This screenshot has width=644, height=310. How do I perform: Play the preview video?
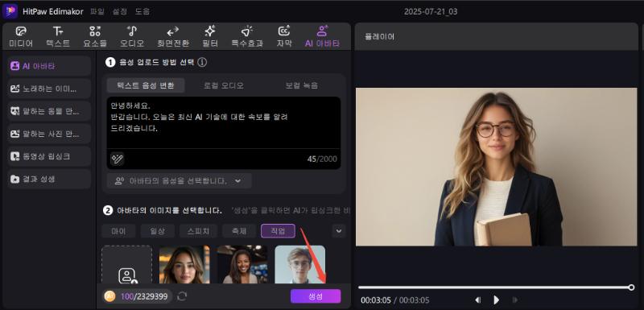pyautogui.click(x=496, y=300)
